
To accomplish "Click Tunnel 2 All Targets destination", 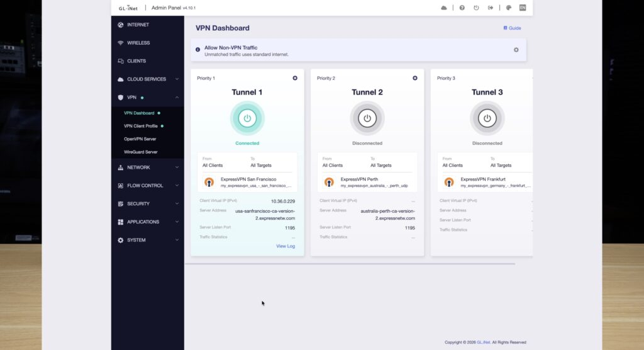I will click(x=380, y=166).
